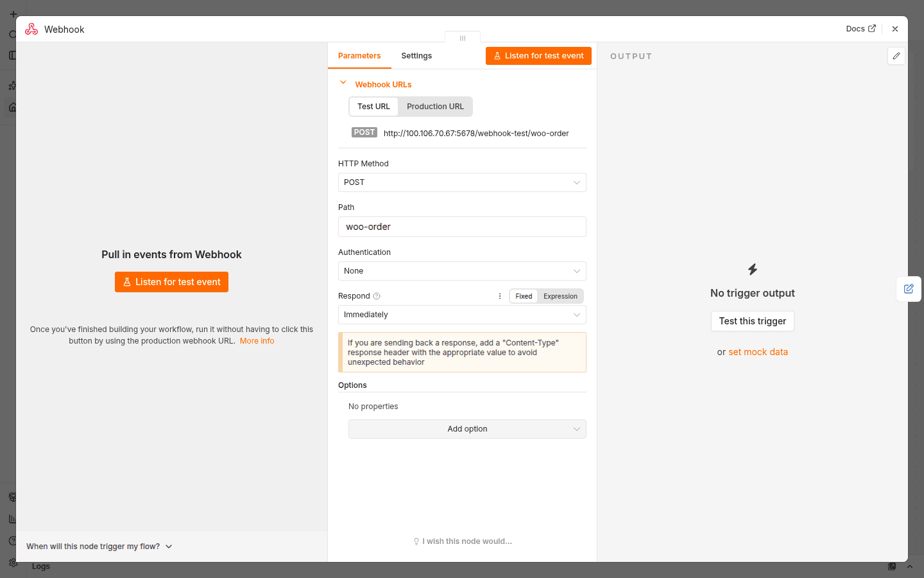The image size is (924, 578).
Task: Open the Authentication dropdown set to None
Action: pos(462,271)
